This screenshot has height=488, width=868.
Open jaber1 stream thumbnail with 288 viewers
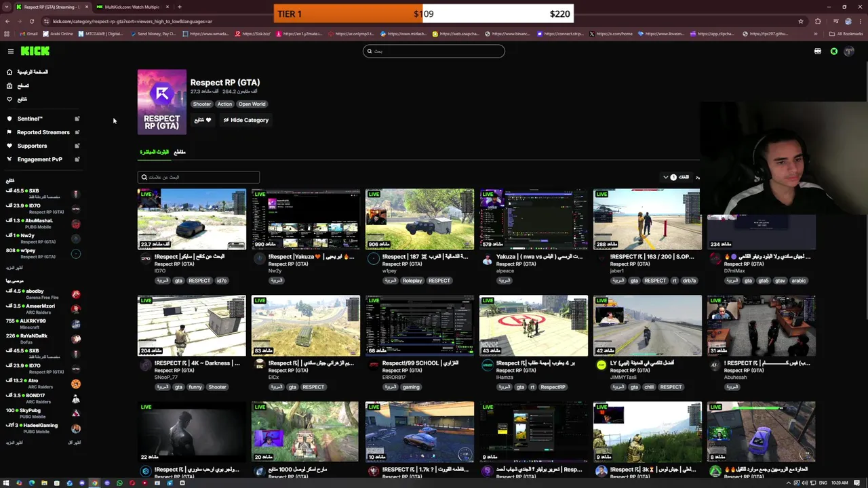[648, 220]
